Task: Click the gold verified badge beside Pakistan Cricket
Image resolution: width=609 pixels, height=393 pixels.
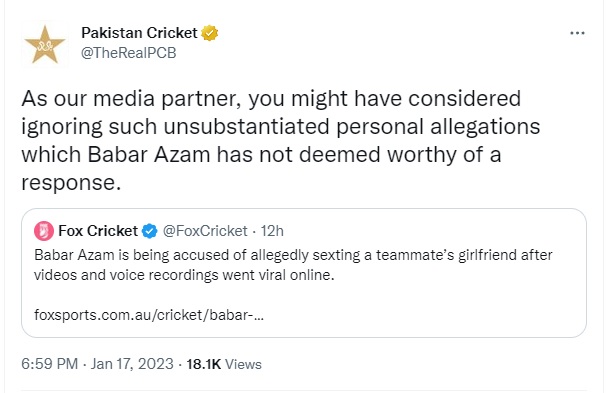Action: coord(209,33)
